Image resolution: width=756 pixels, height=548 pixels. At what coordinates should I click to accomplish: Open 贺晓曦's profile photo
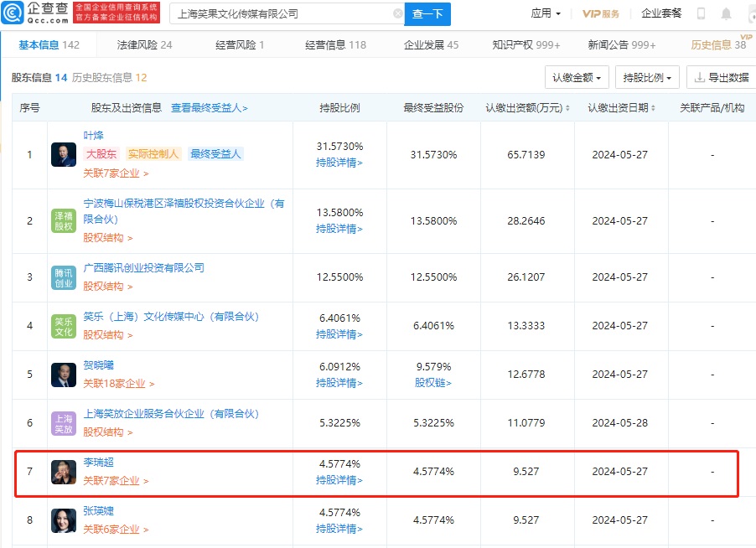coord(64,375)
